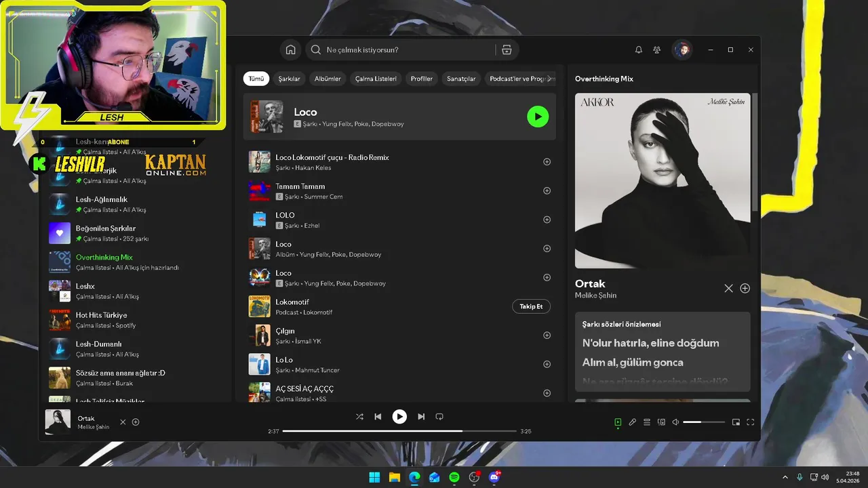Go to Spotify home via house icon
The height and width of the screenshot is (488, 868).
290,49
